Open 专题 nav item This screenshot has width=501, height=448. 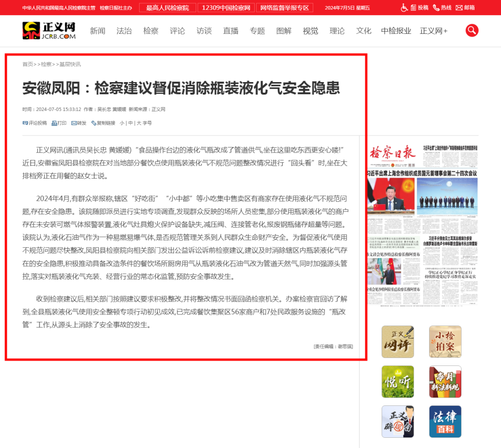coord(257,31)
